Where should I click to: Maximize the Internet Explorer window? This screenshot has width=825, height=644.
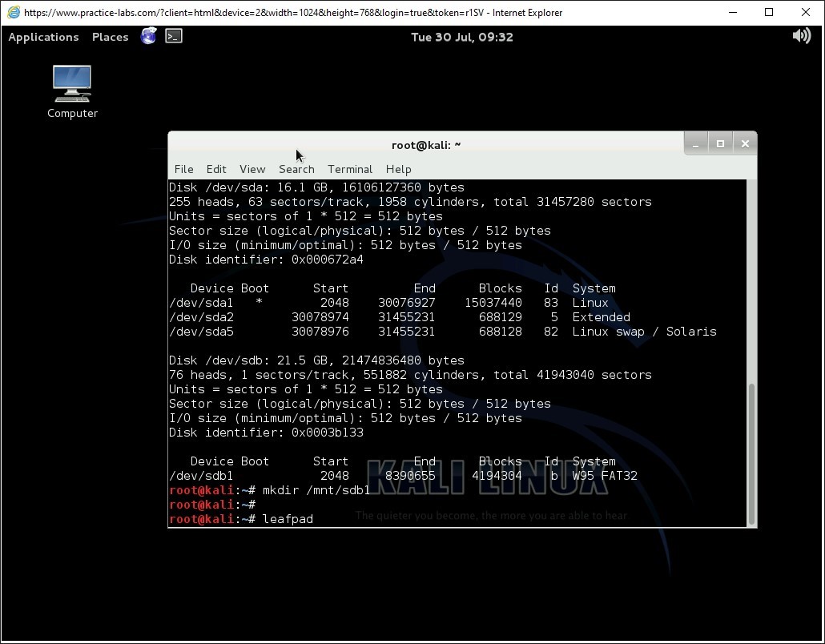click(769, 12)
